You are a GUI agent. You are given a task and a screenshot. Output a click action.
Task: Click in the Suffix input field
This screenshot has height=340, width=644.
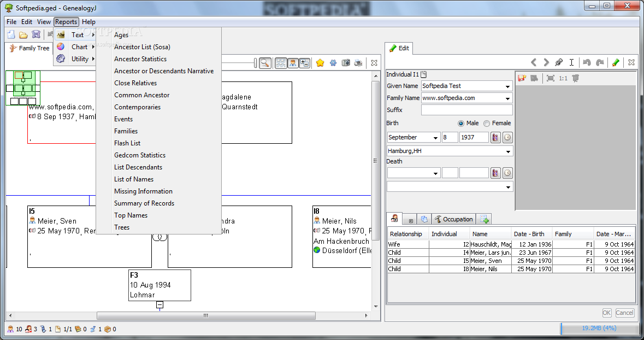pos(466,110)
